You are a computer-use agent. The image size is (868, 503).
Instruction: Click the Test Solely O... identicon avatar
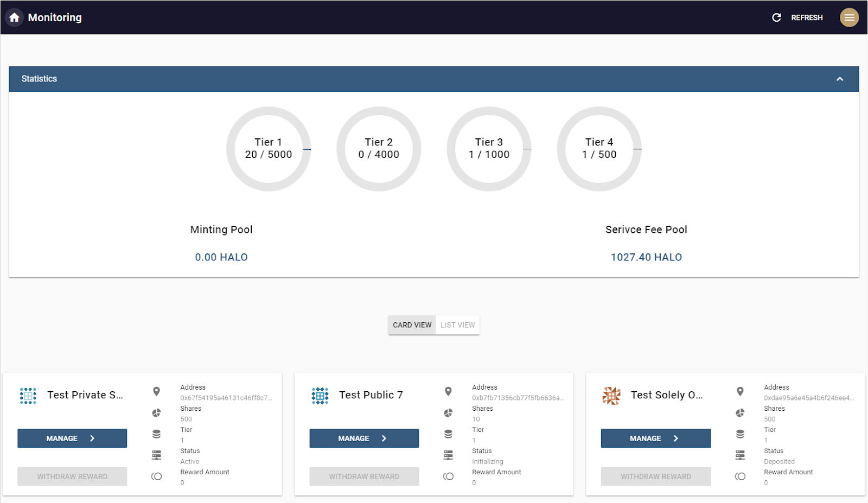point(611,396)
